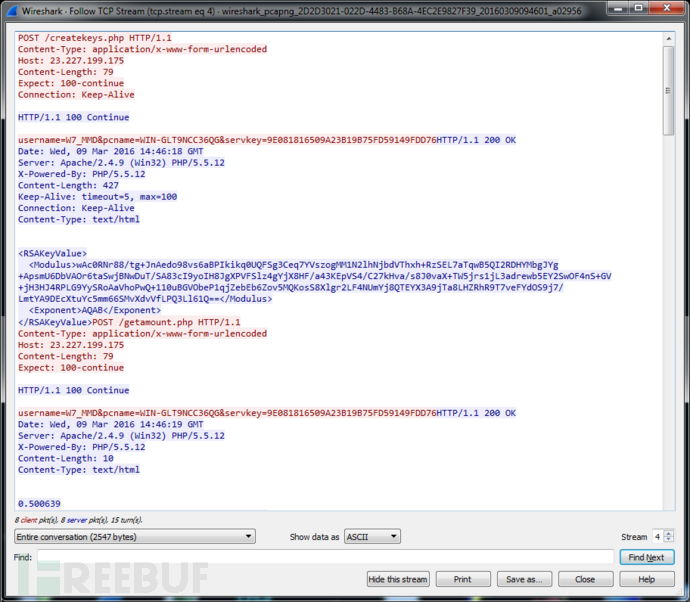Click the '<Modulus>wAc0RNr88' line start
690x602 pixels.
point(79,265)
